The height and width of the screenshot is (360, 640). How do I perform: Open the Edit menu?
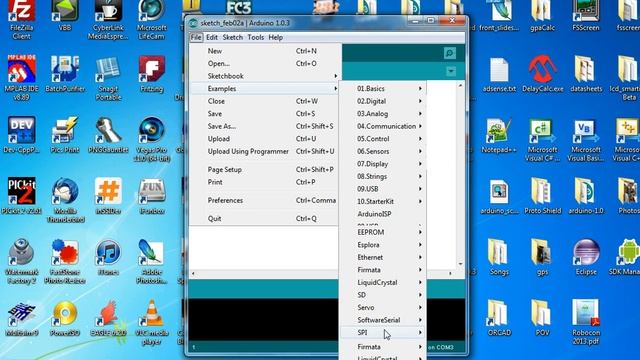(x=211, y=37)
